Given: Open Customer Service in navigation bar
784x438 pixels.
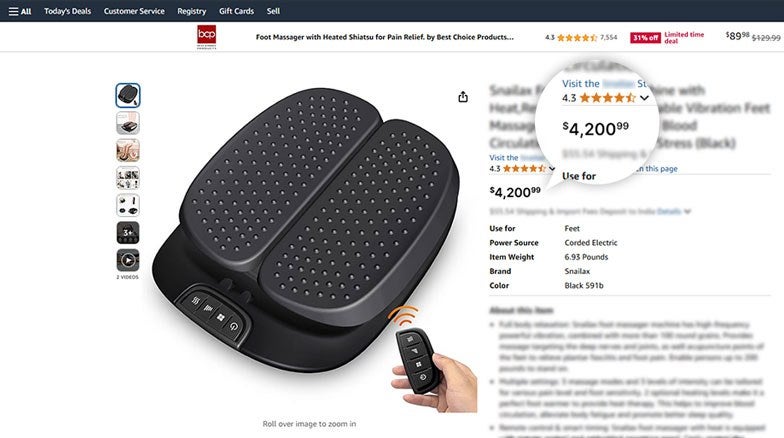Looking at the screenshot, I should point(134,11).
